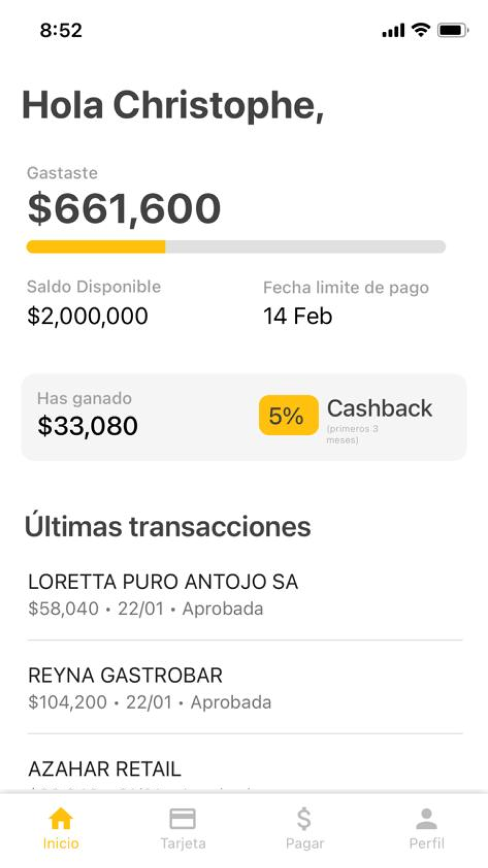The image size is (488, 868).
Task: Tap the Wi-Fi status icon
Action: click(421, 30)
